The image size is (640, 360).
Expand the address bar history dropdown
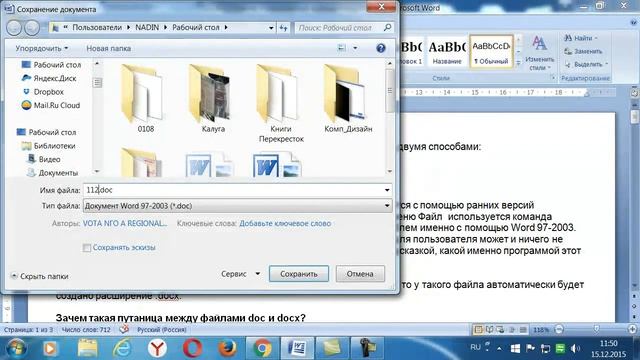271,28
